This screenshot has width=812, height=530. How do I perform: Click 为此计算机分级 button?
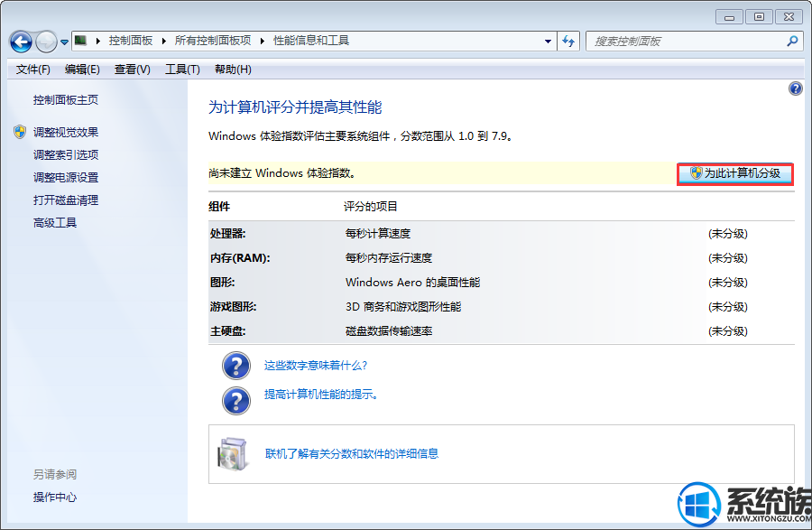[x=734, y=173]
